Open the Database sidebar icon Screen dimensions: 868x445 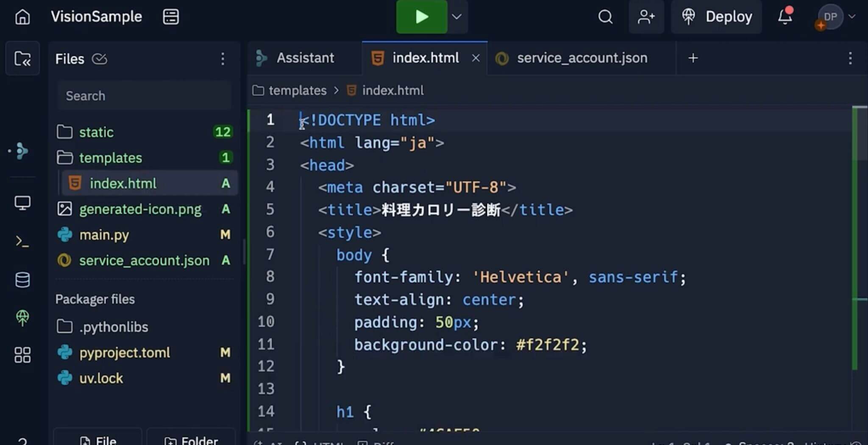22,280
